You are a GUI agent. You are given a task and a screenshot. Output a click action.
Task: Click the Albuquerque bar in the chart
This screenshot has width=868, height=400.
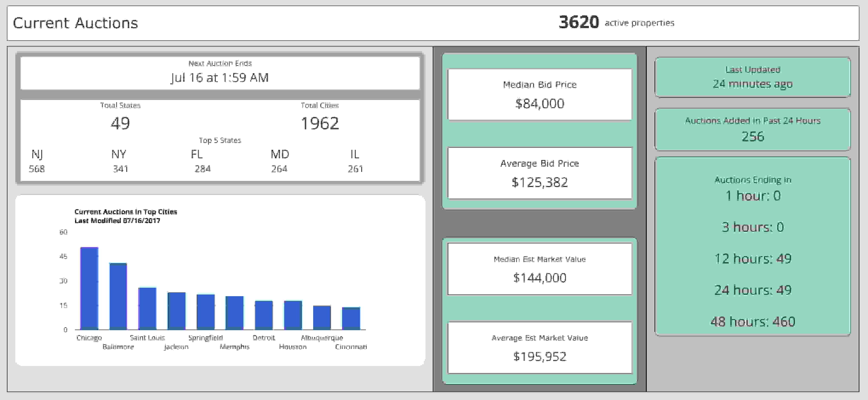322,317
